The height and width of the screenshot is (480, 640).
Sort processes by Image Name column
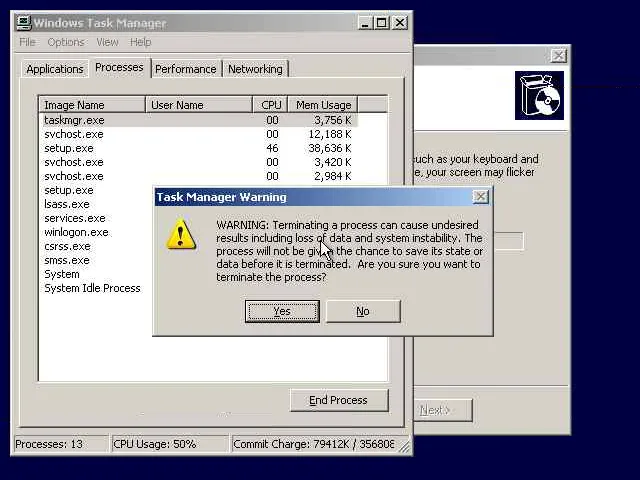(92, 105)
